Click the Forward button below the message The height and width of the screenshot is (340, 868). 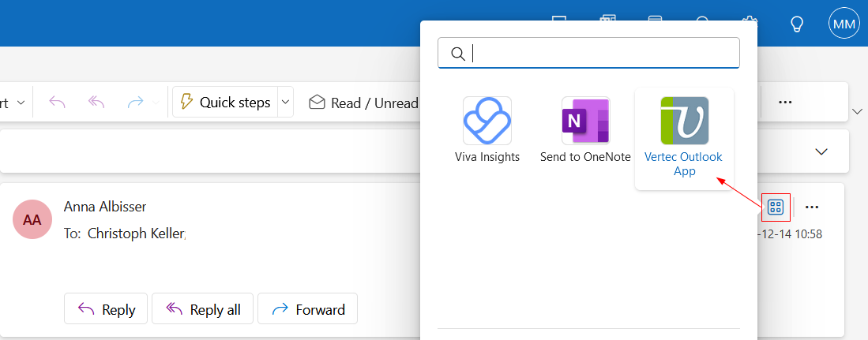[x=308, y=309]
